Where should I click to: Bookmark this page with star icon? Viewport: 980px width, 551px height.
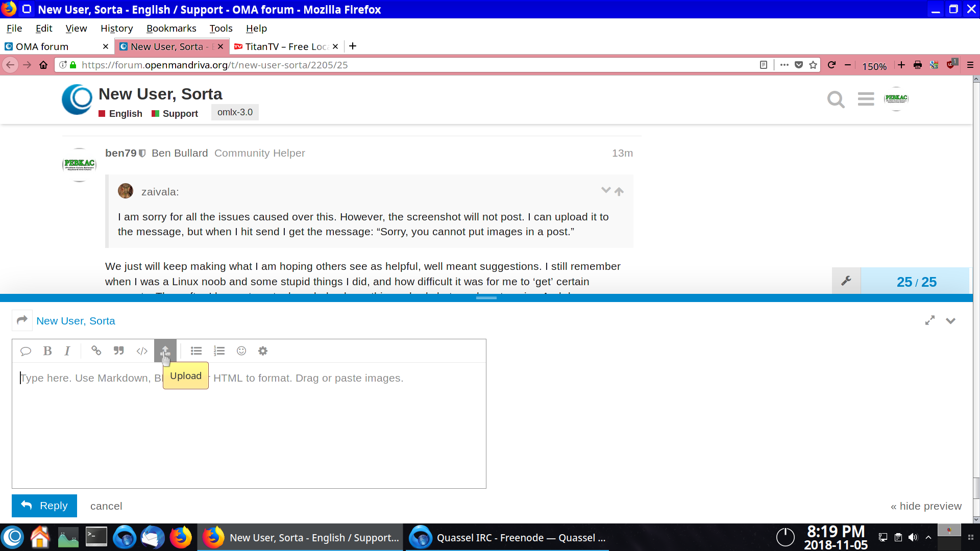(813, 65)
